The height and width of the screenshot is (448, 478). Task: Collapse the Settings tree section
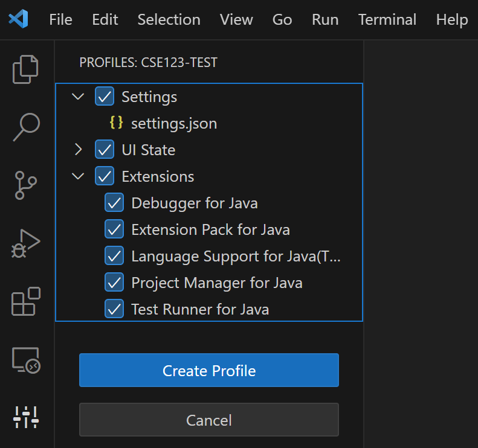pos(78,97)
